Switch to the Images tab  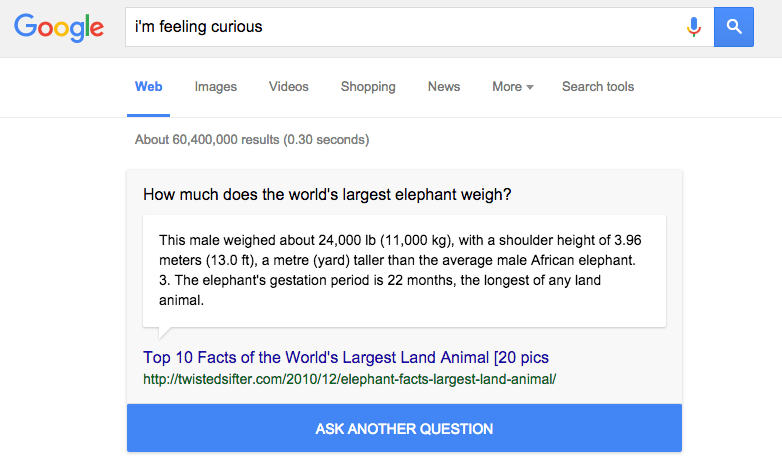point(215,87)
